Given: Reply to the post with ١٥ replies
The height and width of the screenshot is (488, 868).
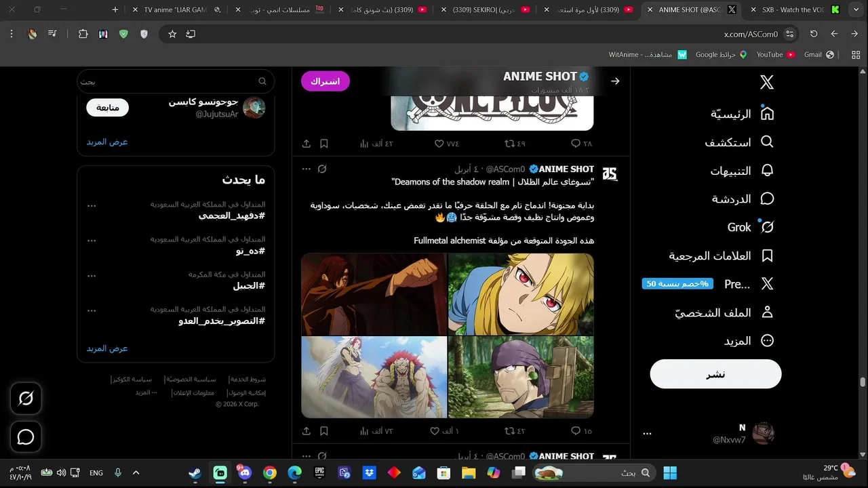Looking at the screenshot, I should 581,431.
